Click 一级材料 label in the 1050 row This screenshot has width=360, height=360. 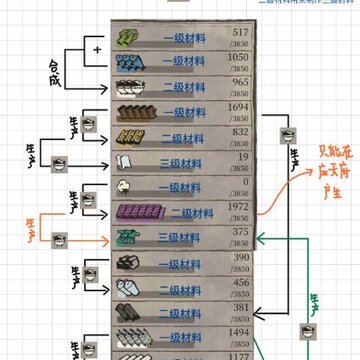tap(184, 61)
